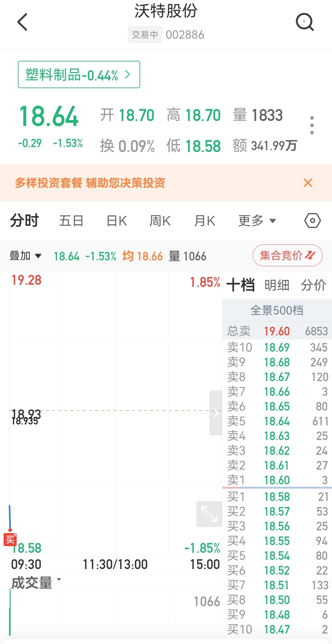Select the 明细 trade detail tab
Viewport: 332px width, 644px height.
click(277, 285)
